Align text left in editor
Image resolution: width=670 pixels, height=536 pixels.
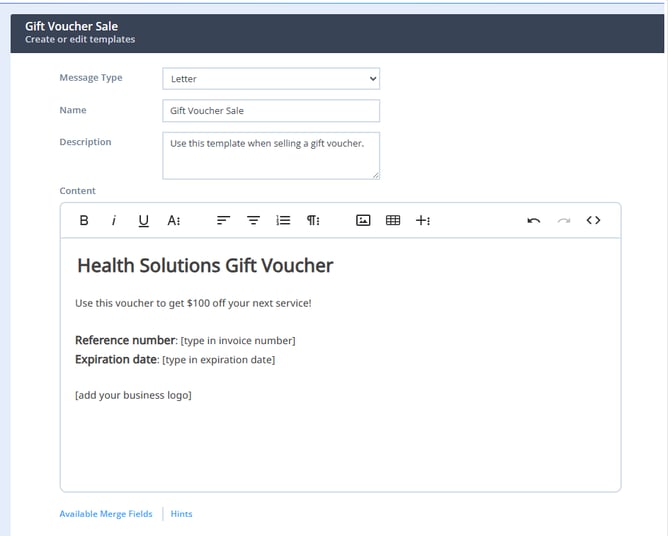point(223,220)
